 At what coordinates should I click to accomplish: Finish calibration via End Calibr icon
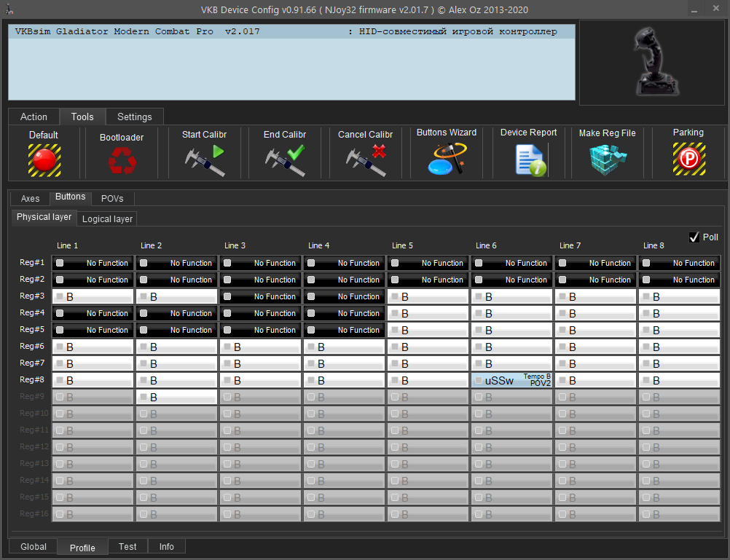tap(285, 161)
